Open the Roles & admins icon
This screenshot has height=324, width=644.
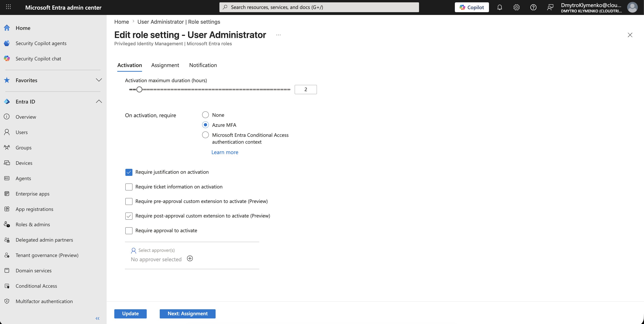[7, 224]
